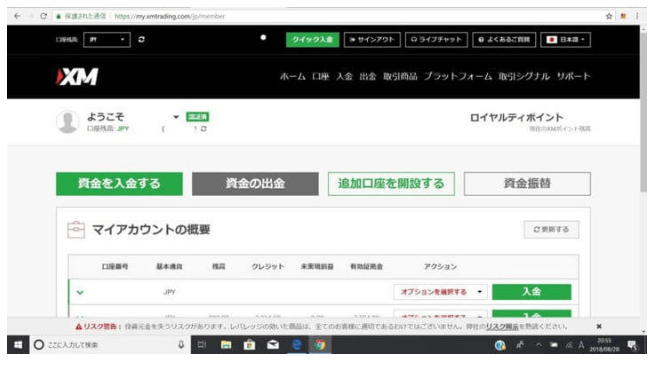Open Task View on the taskbar
Viewport: 654px width, 365px height.
(202, 345)
